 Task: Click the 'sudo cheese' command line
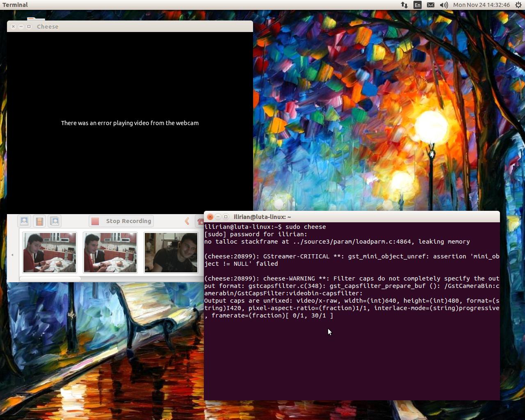265,227
